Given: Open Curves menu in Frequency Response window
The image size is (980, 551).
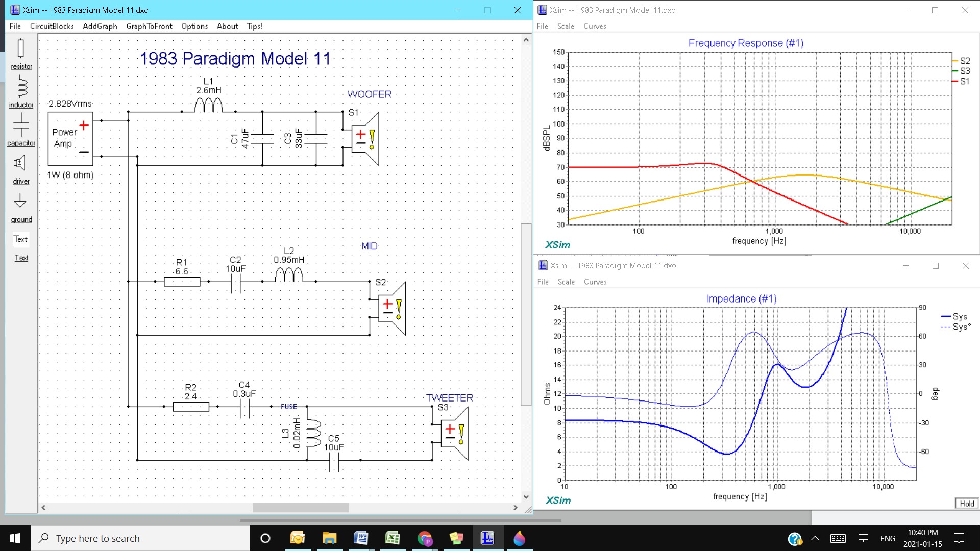Looking at the screenshot, I should [x=595, y=26].
